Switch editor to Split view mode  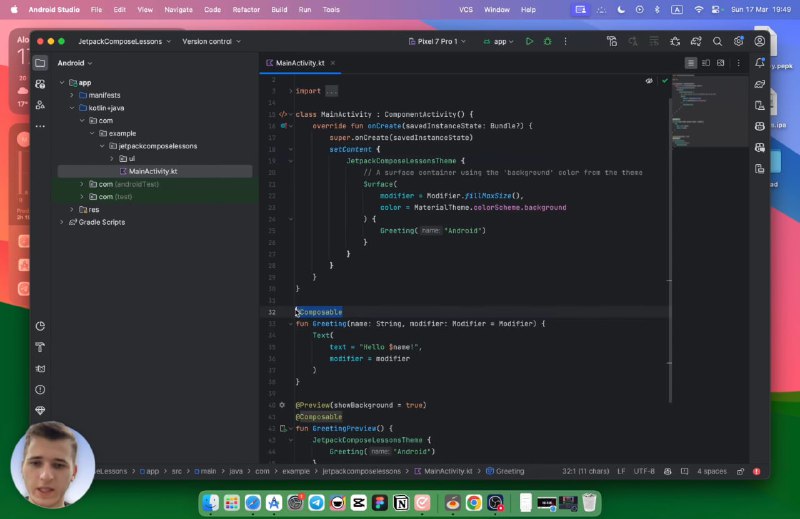click(706, 63)
